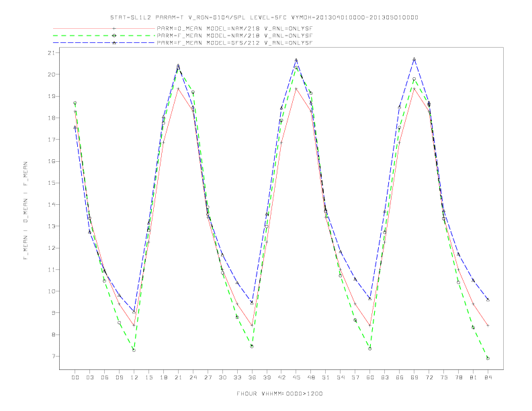Click x-axis forecast hour label 66
The image size is (532, 411).
click(x=400, y=377)
